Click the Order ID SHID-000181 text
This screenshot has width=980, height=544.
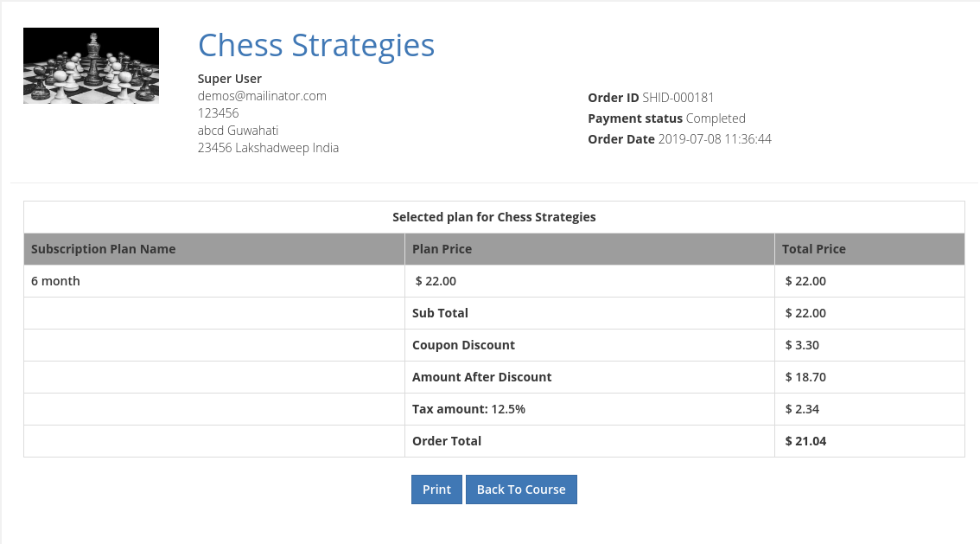tap(651, 98)
